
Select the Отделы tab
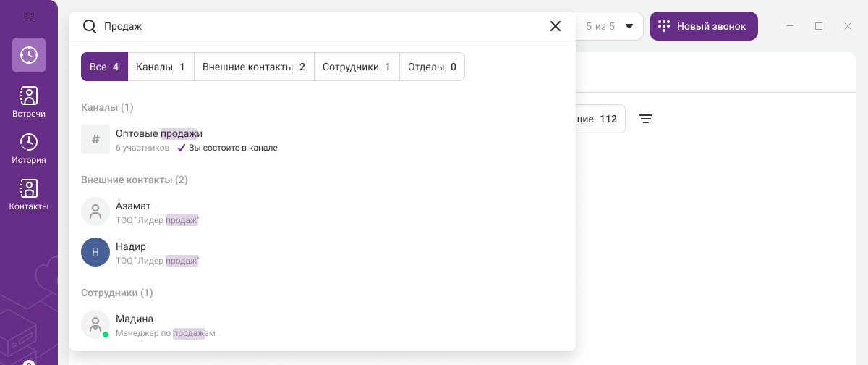pyautogui.click(x=432, y=67)
